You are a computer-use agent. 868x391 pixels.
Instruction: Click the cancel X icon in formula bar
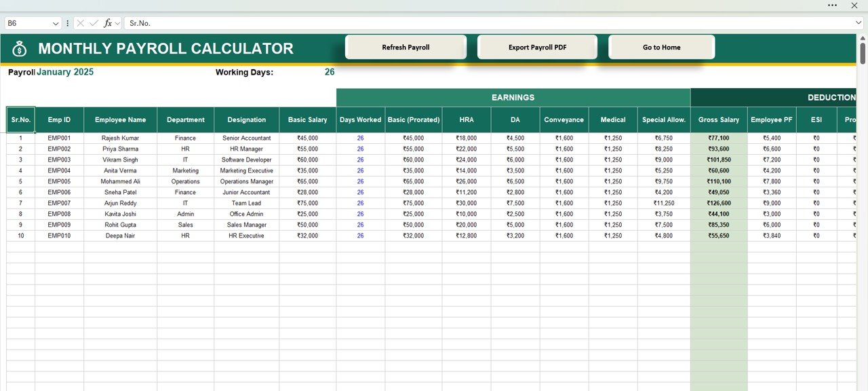click(x=81, y=23)
